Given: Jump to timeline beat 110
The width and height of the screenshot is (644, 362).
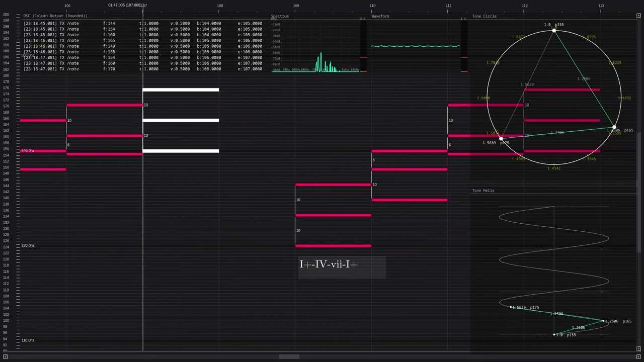Looking at the screenshot, I should coord(372,6).
